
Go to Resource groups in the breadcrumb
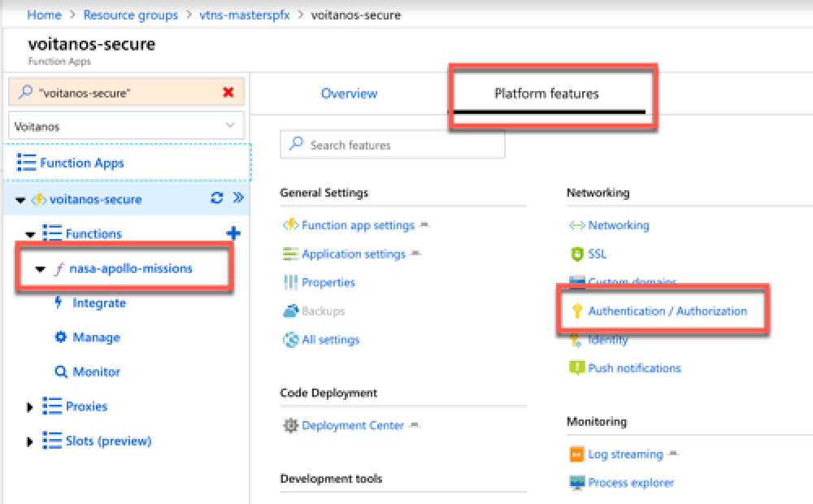(131, 15)
